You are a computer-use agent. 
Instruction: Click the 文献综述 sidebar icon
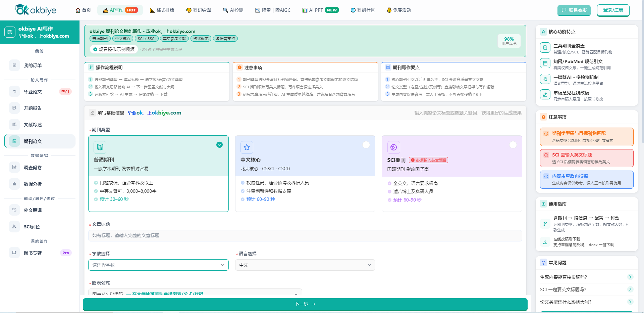(x=14, y=125)
